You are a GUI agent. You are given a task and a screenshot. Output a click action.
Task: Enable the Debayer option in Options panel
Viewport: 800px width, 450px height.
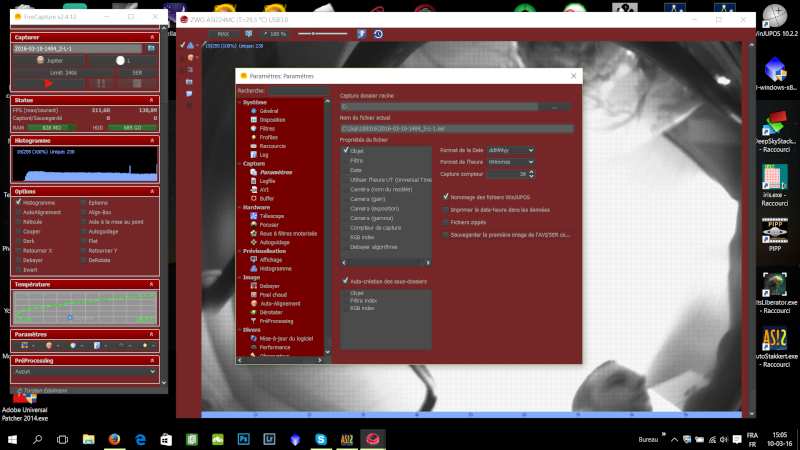[18, 260]
